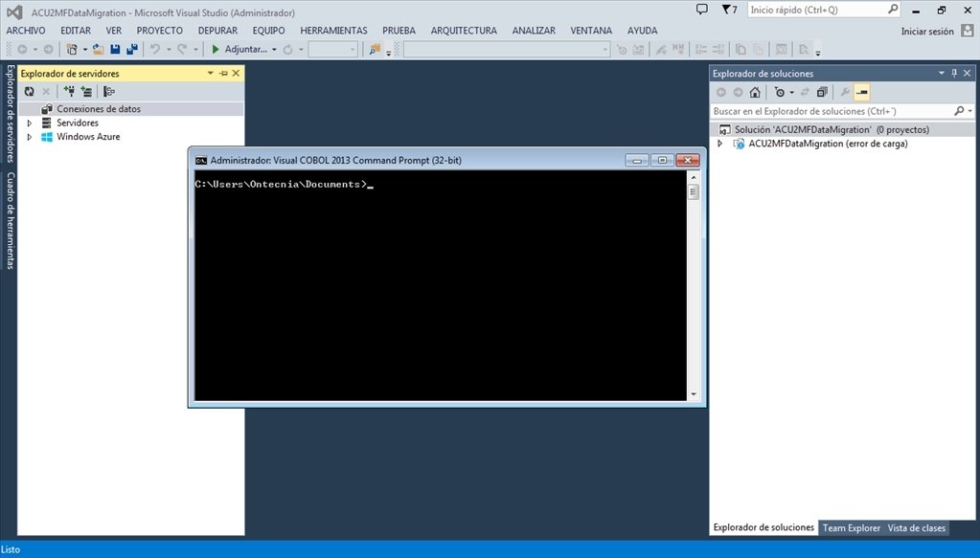Screen dimensions: 980x558
Task: Open the PRUEBA menu
Action: pyautogui.click(x=399, y=31)
